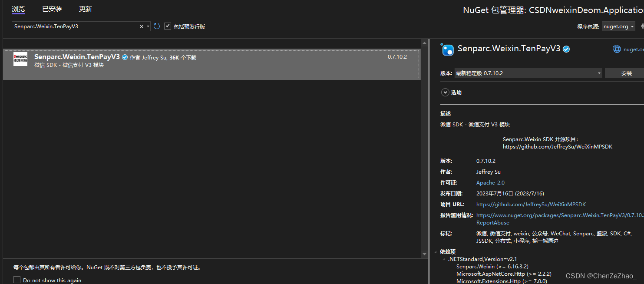644x284 pixels.
Task: Click the Microsoft.Extensions.Http (>= 7.0.0) dependency
Action: tap(502, 281)
